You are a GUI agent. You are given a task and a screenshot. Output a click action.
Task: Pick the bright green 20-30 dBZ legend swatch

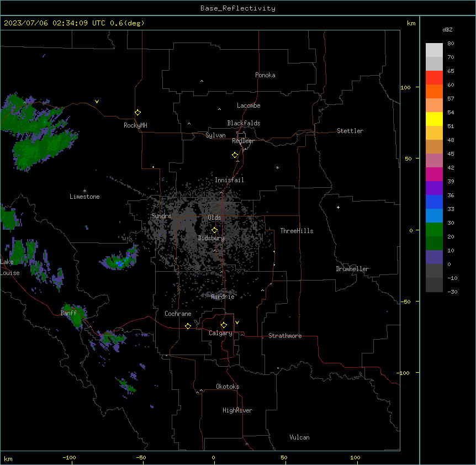[x=434, y=230]
